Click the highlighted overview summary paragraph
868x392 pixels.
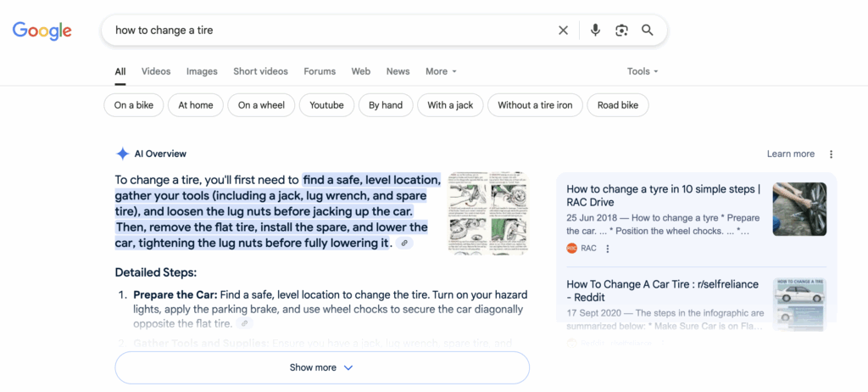tap(278, 212)
